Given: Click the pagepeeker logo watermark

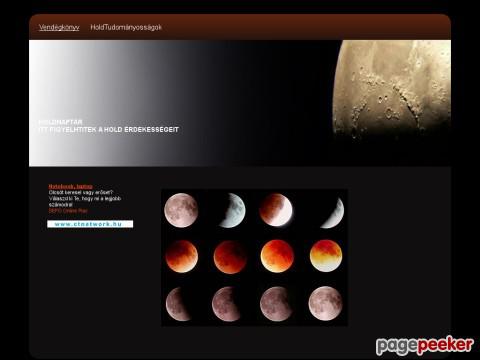Looking at the screenshot, I should tap(425, 346).
